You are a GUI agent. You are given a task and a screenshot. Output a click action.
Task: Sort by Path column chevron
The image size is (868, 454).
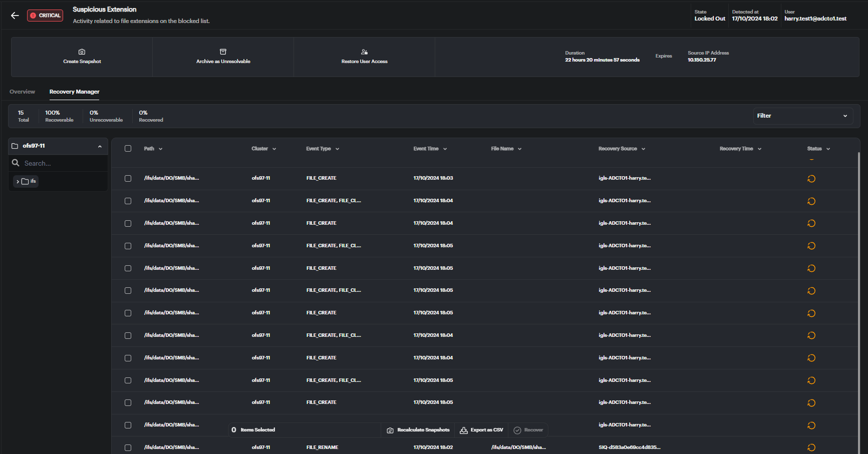160,149
